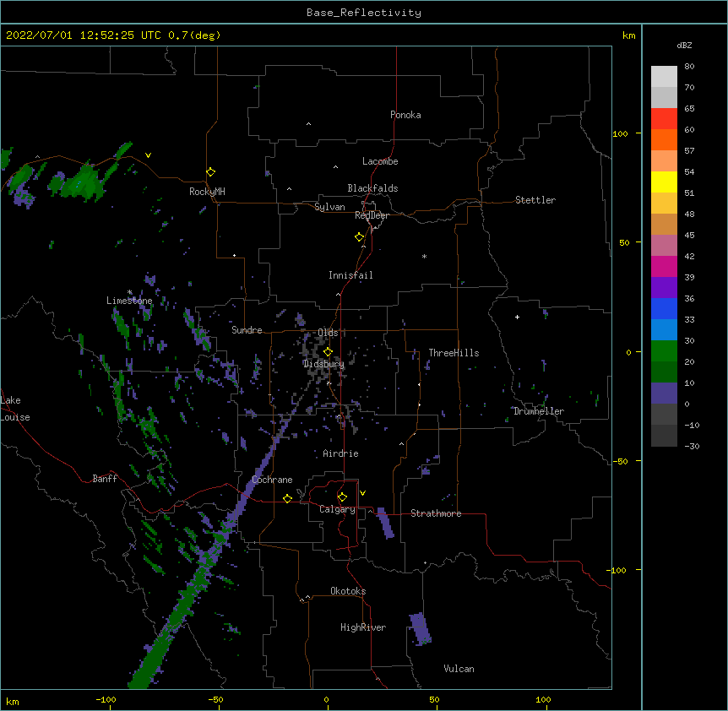
Task: Click the dBZ legend heading
Action: (x=684, y=46)
